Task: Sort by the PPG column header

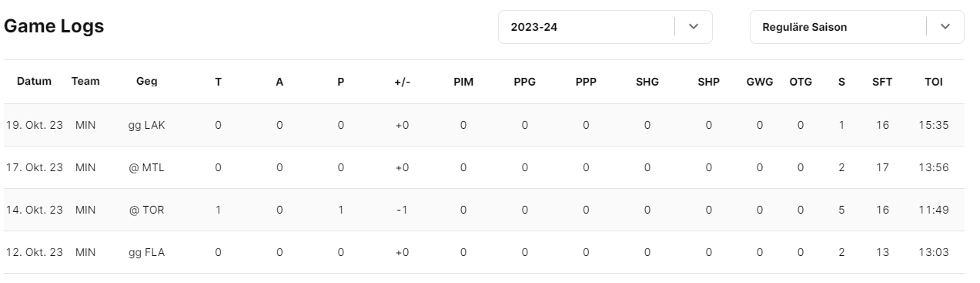Action: [525, 82]
